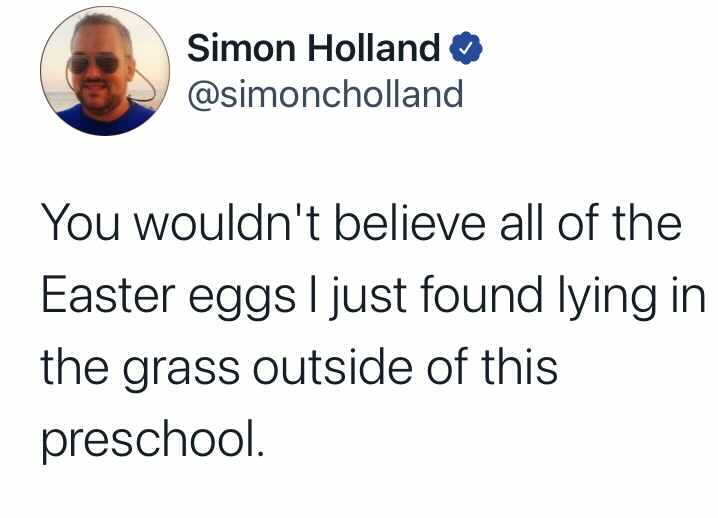Click the blue shirt in the avatar
Viewport: 718px width, 518px height.
105,120
